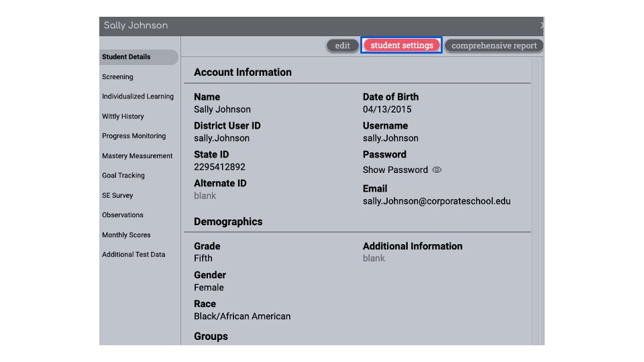This screenshot has width=644, height=362.
Task: Close the Sally Johnson dialog
Action: tap(542, 25)
